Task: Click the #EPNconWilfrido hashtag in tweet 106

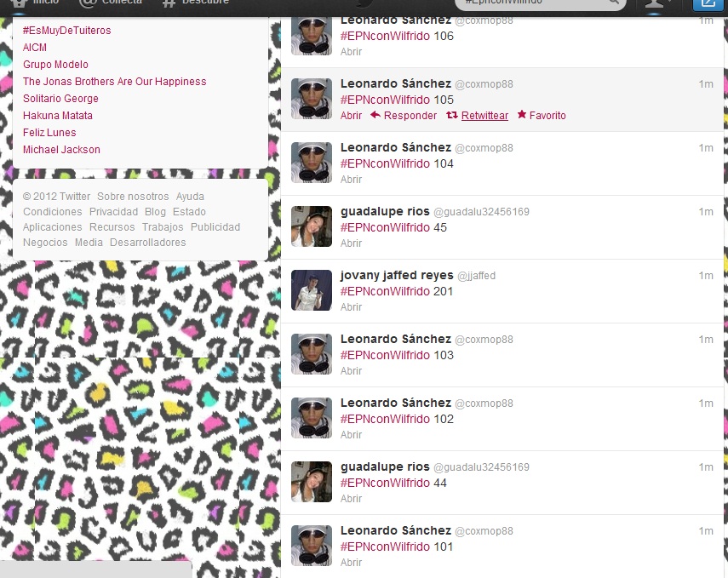Action: (x=385, y=36)
